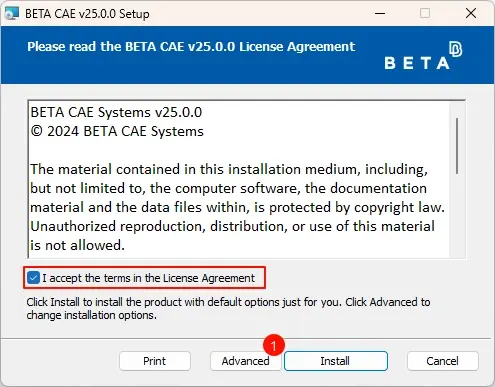Print the license agreement
The width and height of the screenshot is (495, 387).
pos(155,361)
